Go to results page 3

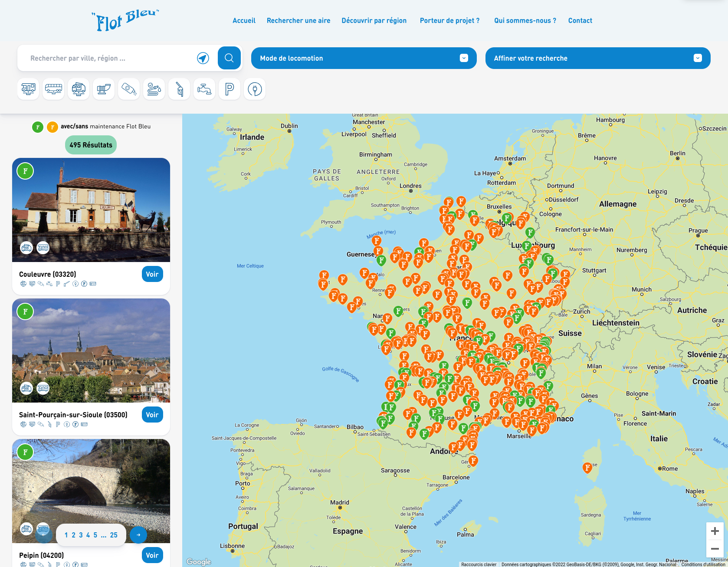(81, 535)
